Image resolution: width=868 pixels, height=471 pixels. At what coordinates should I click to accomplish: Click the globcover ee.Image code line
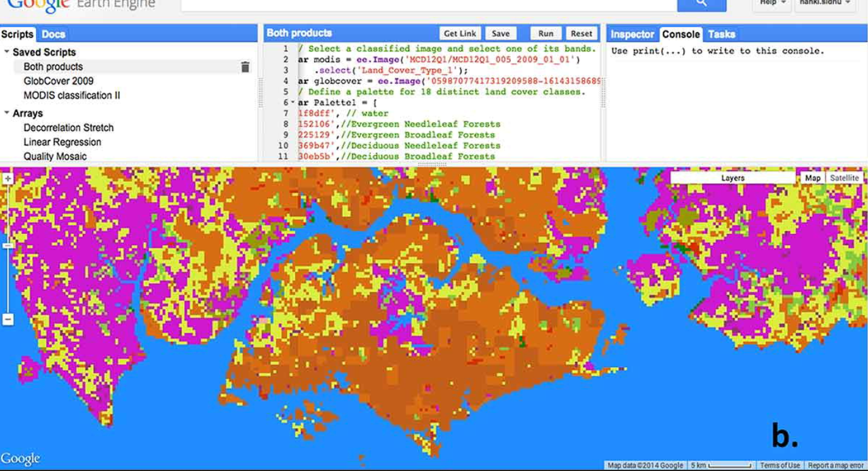(x=449, y=81)
